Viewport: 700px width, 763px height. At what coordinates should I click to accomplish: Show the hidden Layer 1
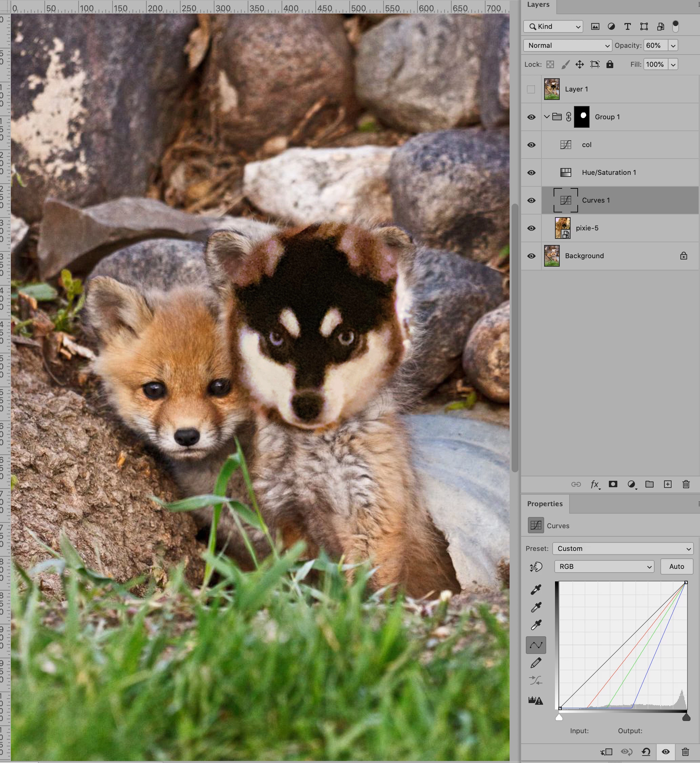point(531,89)
